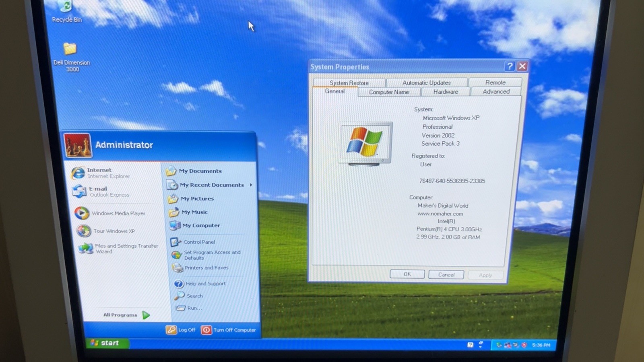Click the Administrator chess avatar picture
Screen dimensions: 644x362
pos(78,145)
